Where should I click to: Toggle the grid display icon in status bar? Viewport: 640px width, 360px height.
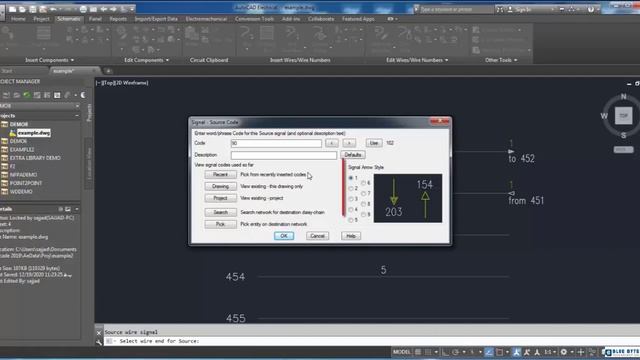(418, 352)
